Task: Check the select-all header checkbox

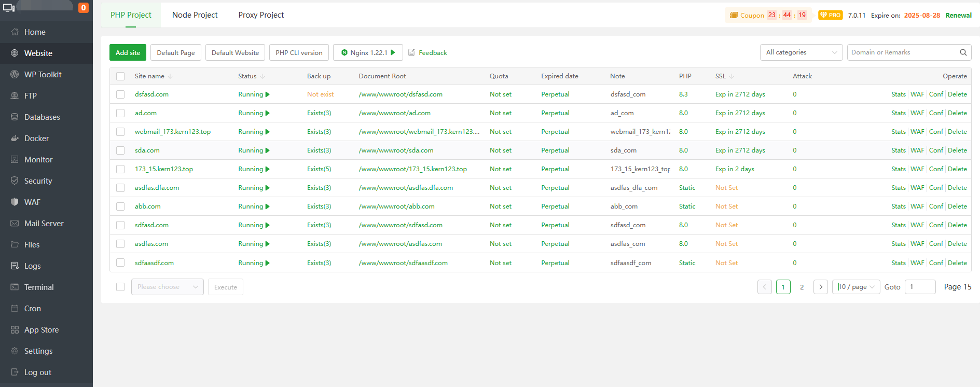Action: point(120,76)
